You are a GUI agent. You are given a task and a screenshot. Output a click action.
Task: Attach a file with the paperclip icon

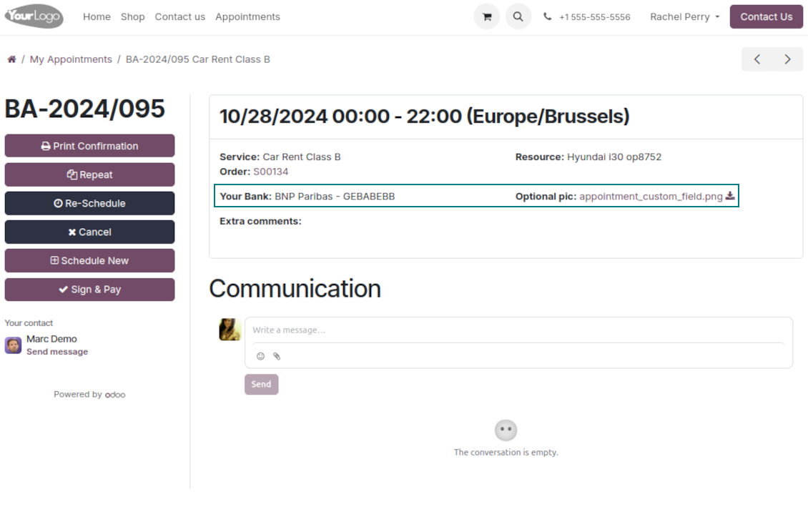(x=277, y=356)
